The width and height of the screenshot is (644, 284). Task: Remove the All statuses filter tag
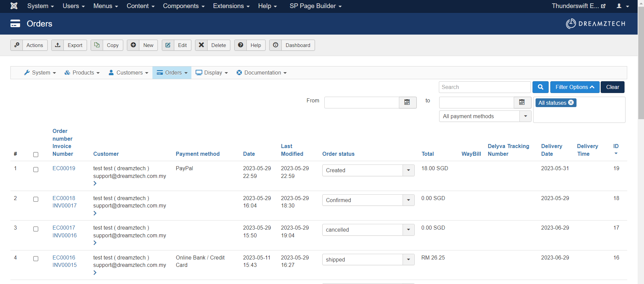point(571,102)
